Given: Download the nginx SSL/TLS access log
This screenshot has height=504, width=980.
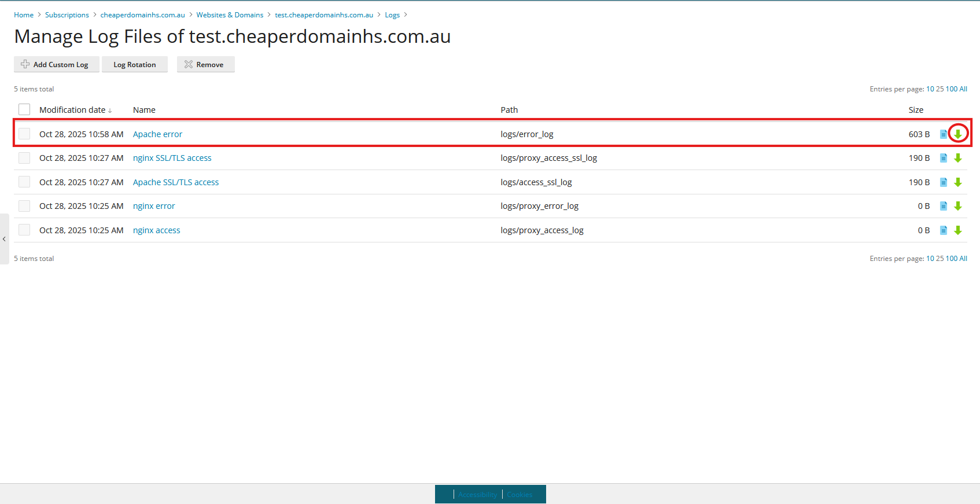Looking at the screenshot, I should (x=958, y=158).
